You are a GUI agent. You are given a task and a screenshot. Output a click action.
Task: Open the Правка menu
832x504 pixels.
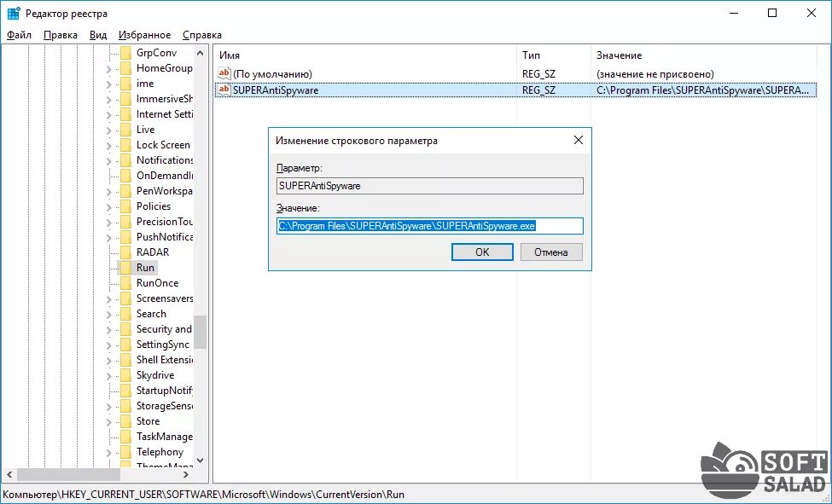point(61,35)
